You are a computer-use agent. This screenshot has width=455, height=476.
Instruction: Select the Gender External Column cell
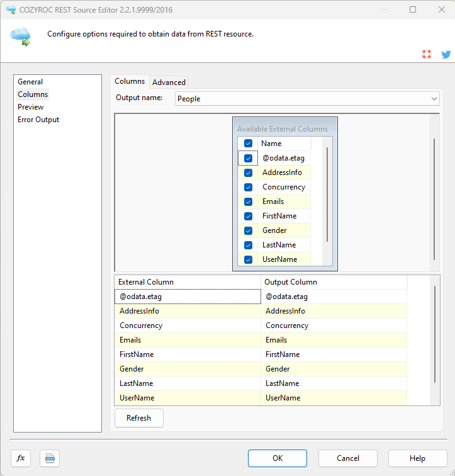(x=188, y=369)
